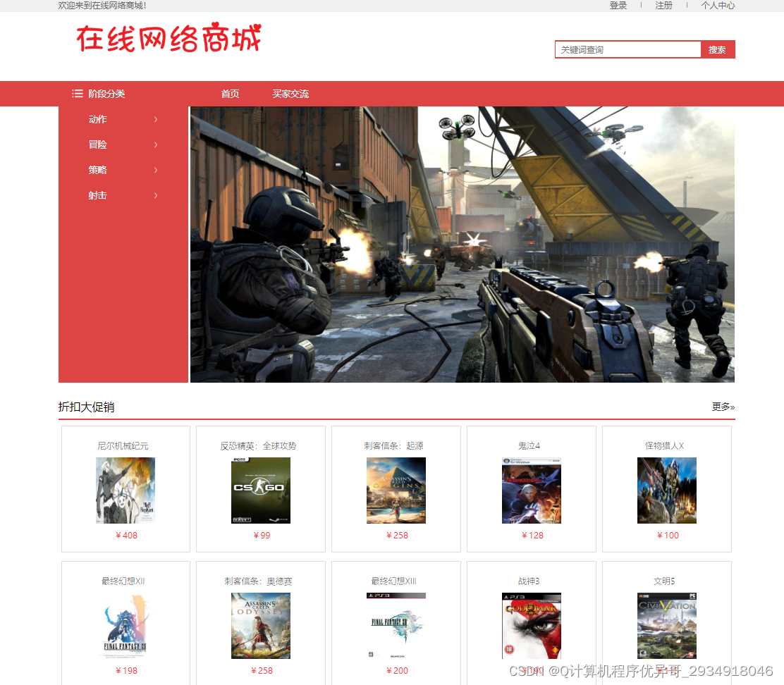Viewport: 784px width, 685px height.
Task: Click the ￥408 price
Action: pyautogui.click(x=126, y=535)
